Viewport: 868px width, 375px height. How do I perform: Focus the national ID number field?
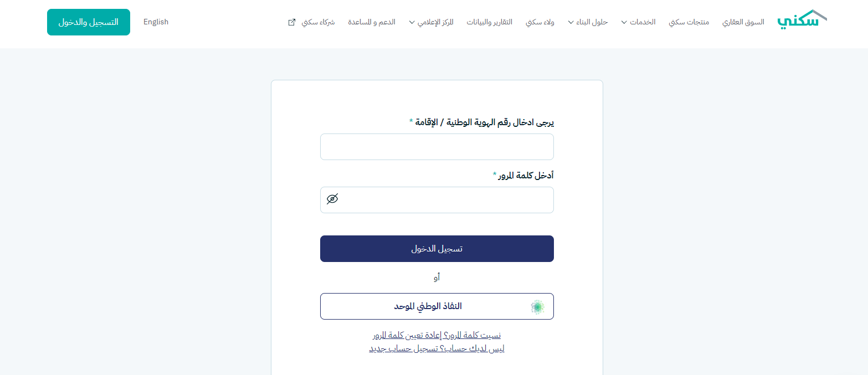(x=436, y=147)
